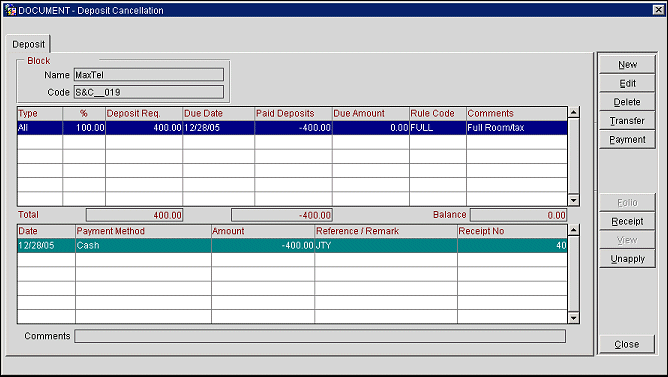668x377 pixels.
Task: Open the Receipt button
Action: click(627, 222)
